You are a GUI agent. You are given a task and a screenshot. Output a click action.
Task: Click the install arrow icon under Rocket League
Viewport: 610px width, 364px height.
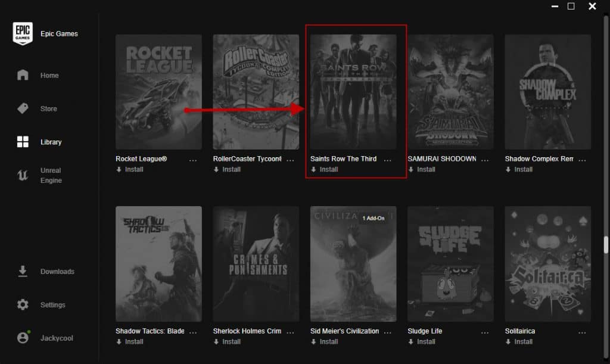click(x=119, y=169)
